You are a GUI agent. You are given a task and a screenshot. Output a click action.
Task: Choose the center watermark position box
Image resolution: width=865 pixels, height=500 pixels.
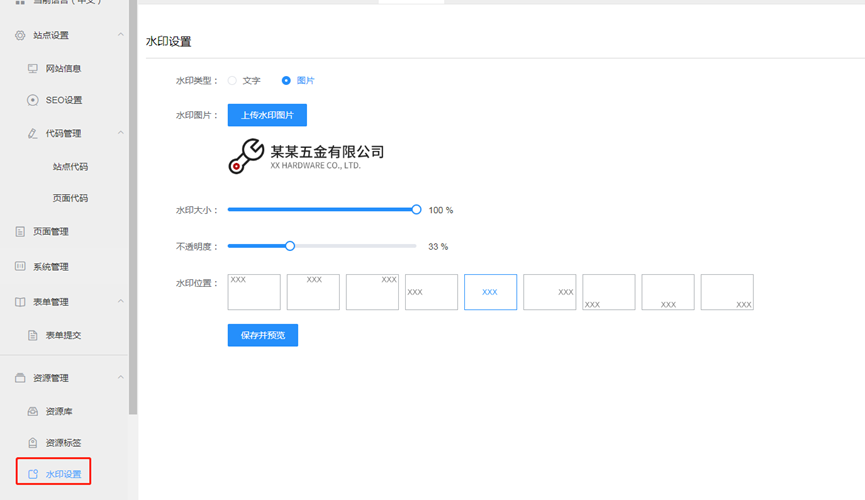[x=490, y=292]
